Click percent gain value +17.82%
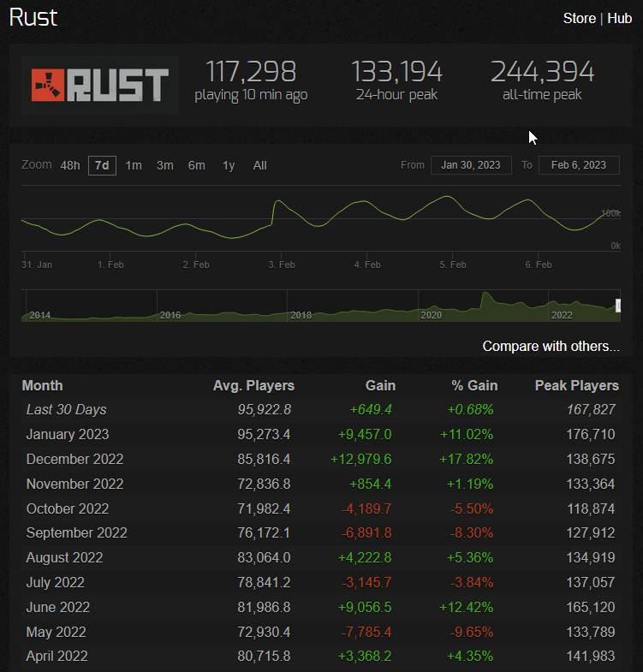This screenshot has height=672, width=643. 467,460
